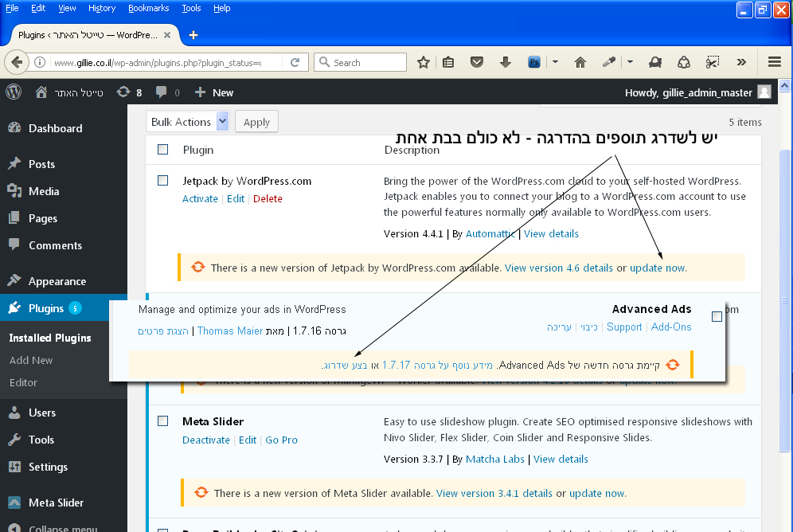Activate the Jetpack plugin
Viewport: 793px width, 532px height.
pos(200,199)
